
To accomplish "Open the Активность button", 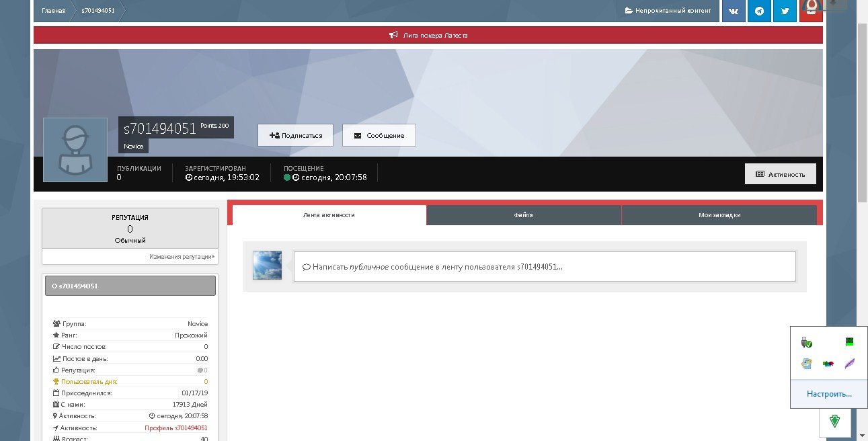I will tap(780, 174).
